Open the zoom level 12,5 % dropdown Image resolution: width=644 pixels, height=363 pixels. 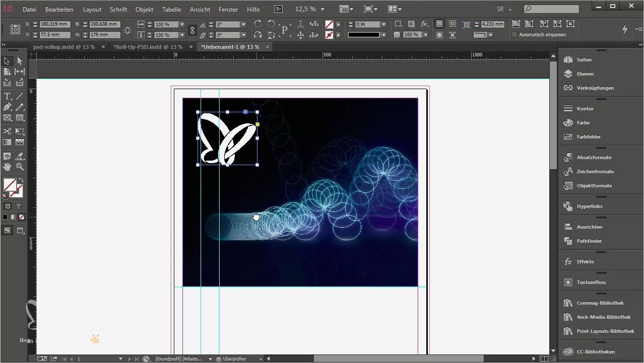click(323, 10)
